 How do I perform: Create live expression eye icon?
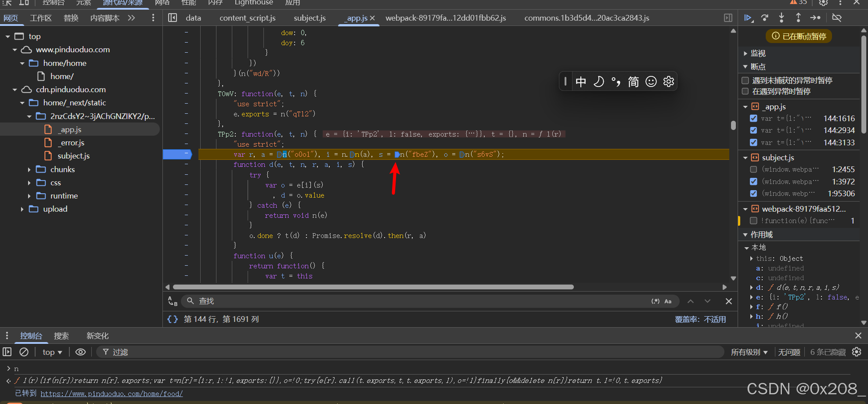coord(80,352)
